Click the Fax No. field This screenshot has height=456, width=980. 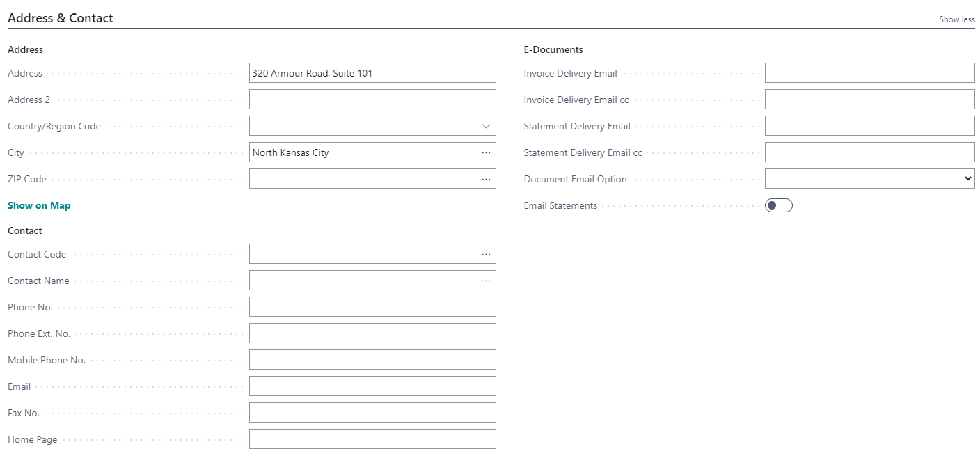tap(372, 412)
